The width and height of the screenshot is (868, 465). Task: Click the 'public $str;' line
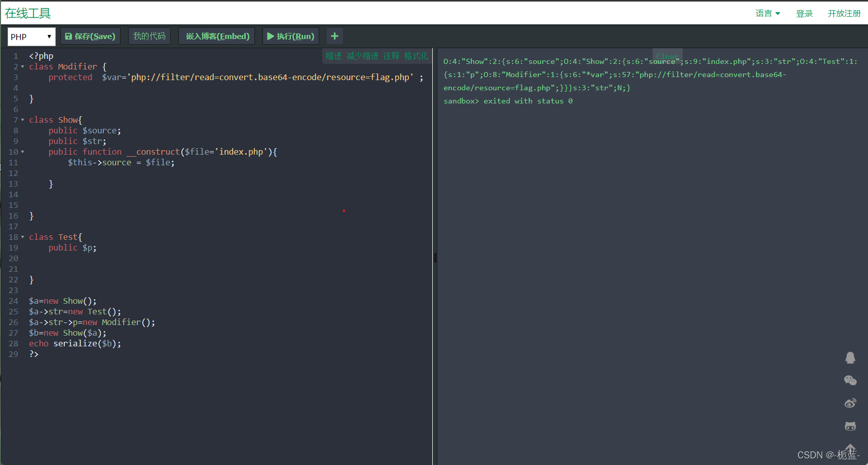pyautogui.click(x=78, y=141)
